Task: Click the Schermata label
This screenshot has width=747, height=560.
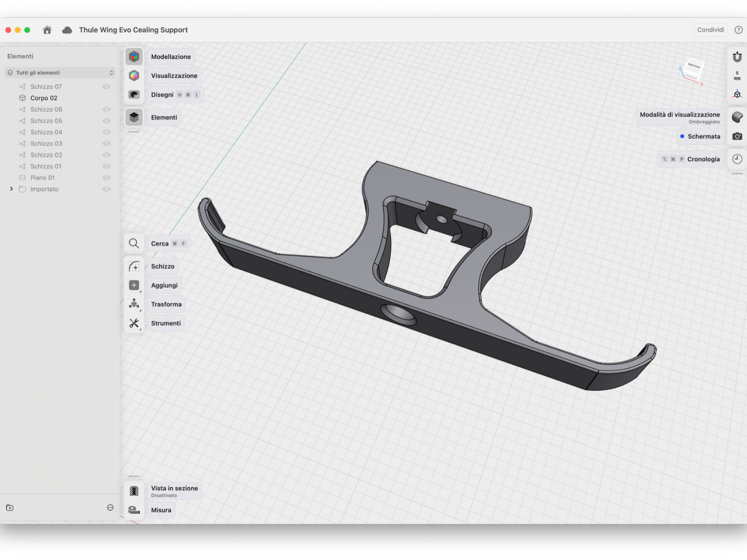Action: (x=704, y=136)
